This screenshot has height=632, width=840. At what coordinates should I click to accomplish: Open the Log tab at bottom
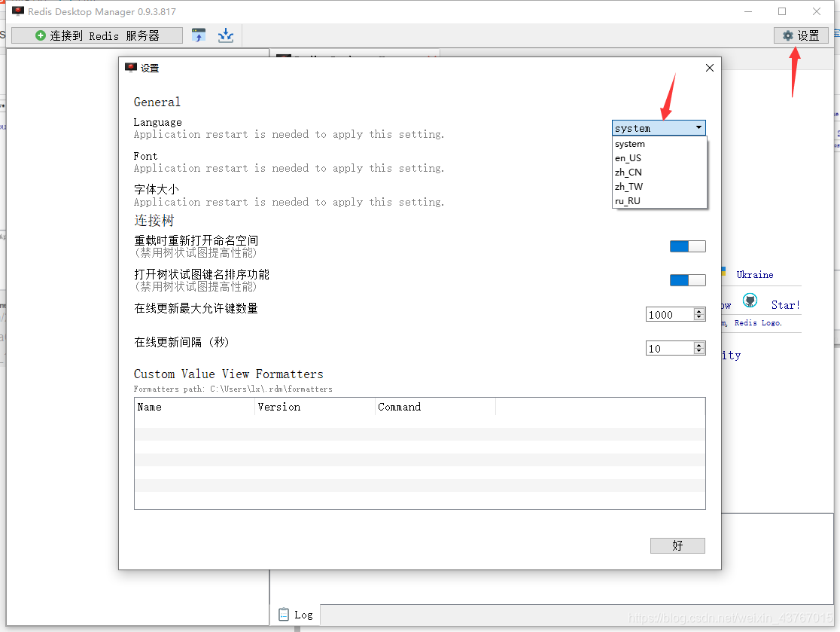point(296,615)
